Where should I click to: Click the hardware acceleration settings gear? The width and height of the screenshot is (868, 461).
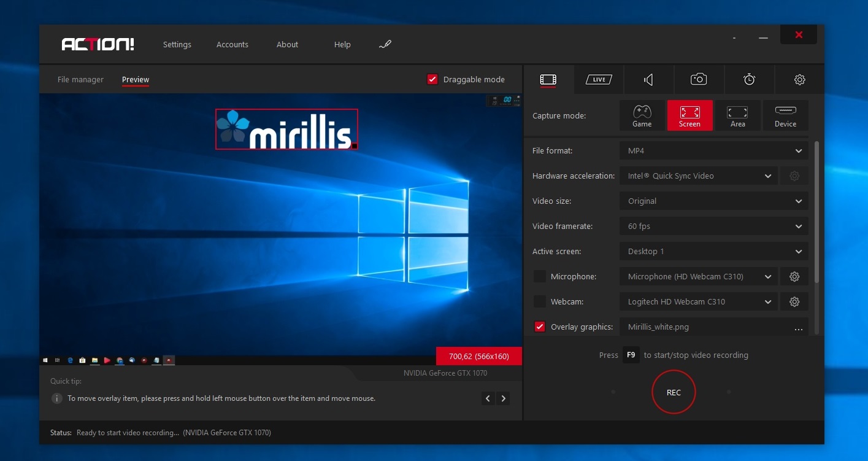coord(794,176)
